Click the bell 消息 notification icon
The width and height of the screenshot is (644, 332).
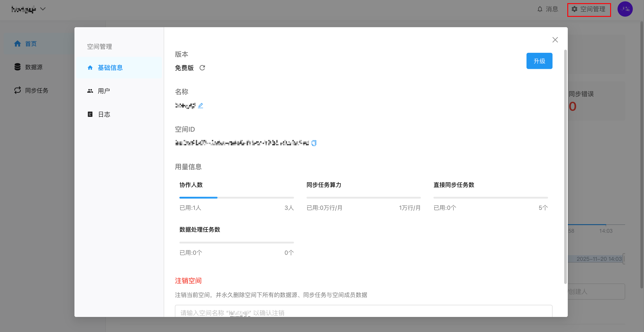point(540,9)
